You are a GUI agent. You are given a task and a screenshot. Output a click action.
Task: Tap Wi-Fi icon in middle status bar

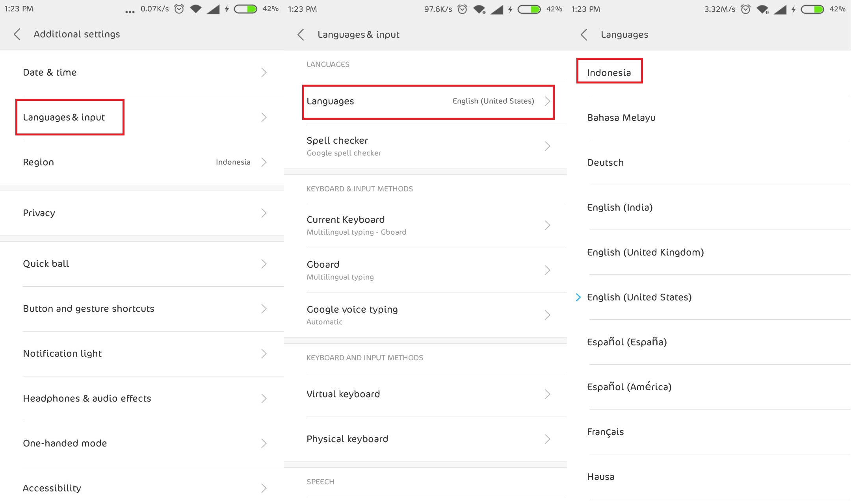tap(479, 9)
